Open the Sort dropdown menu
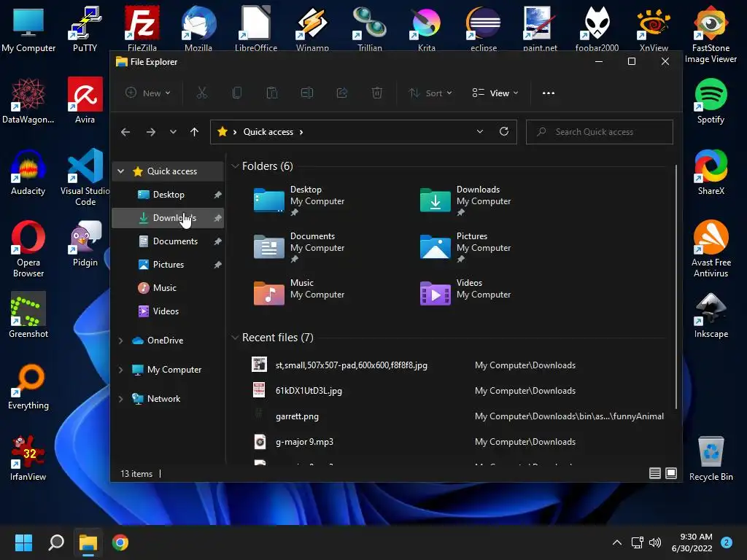This screenshot has width=747, height=560. (430, 93)
